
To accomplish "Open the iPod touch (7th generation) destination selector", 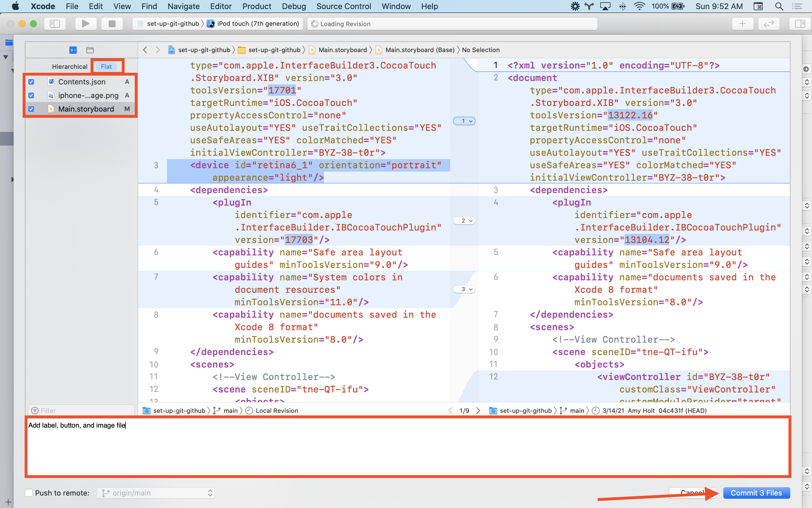I will coord(253,24).
